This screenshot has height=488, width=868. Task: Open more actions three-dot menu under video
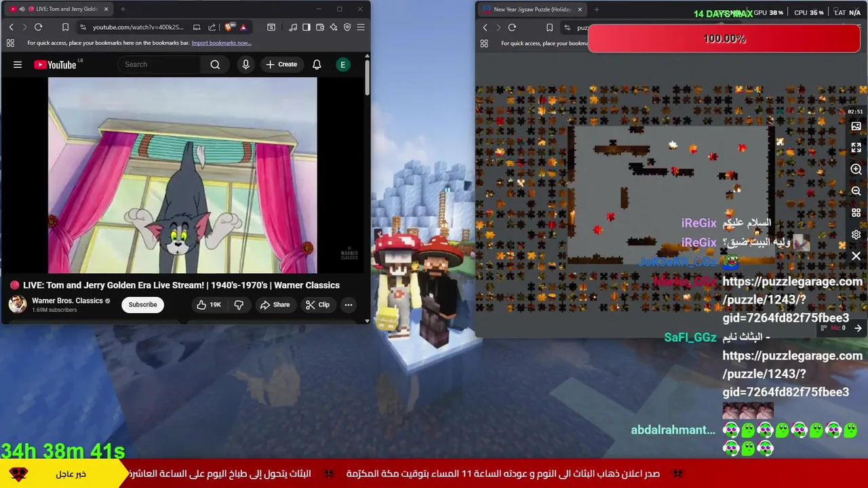[348, 305]
